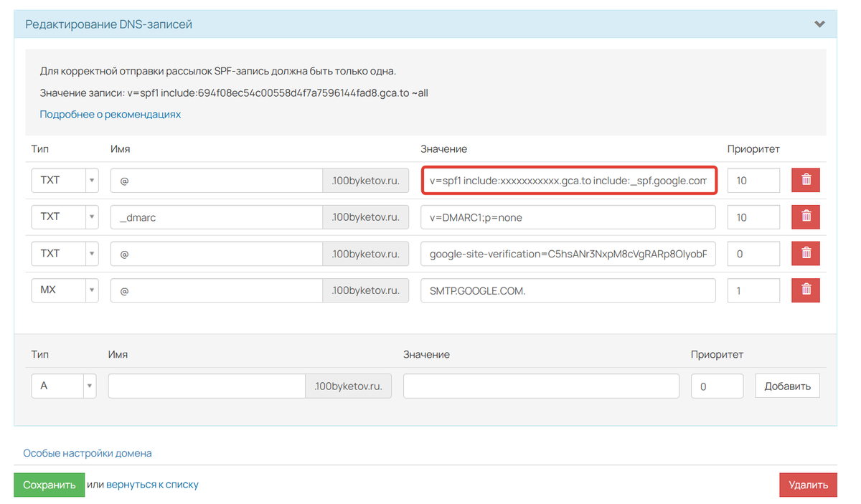Click the name field of the SPF record

(217, 180)
